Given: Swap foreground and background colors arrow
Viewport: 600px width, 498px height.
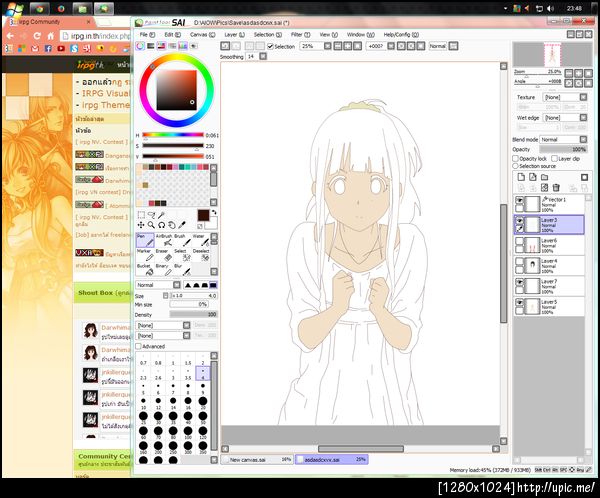Looking at the screenshot, I should [214, 212].
